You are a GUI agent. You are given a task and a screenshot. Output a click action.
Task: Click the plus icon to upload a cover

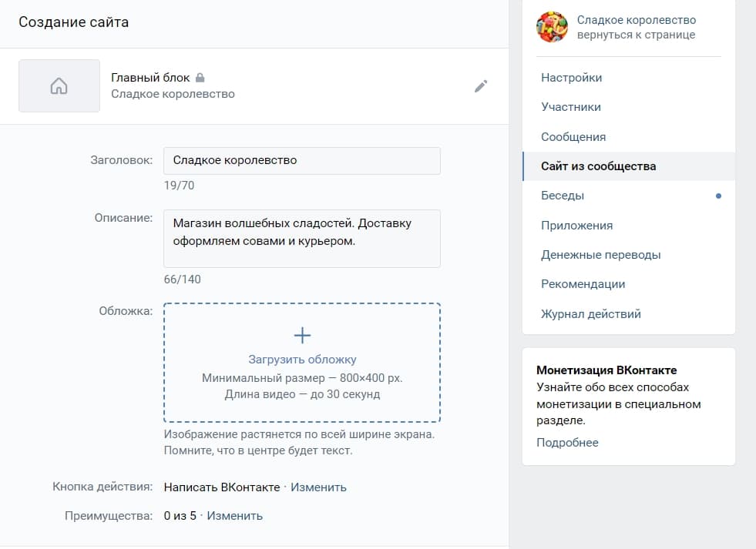(x=301, y=335)
